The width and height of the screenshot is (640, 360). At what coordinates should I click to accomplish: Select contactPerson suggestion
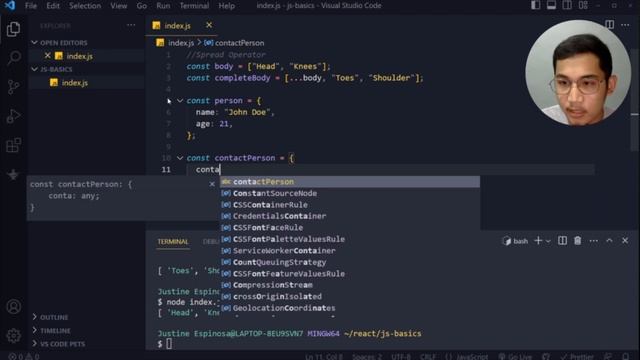click(x=350, y=182)
